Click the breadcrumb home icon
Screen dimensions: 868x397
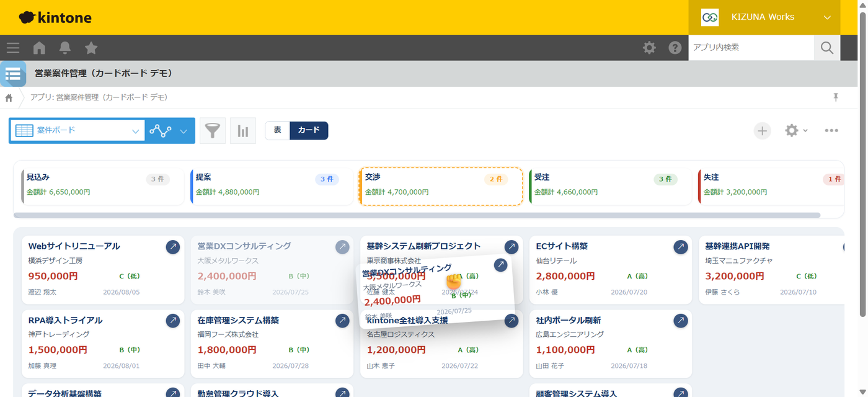pyautogui.click(x=9, y=98)
